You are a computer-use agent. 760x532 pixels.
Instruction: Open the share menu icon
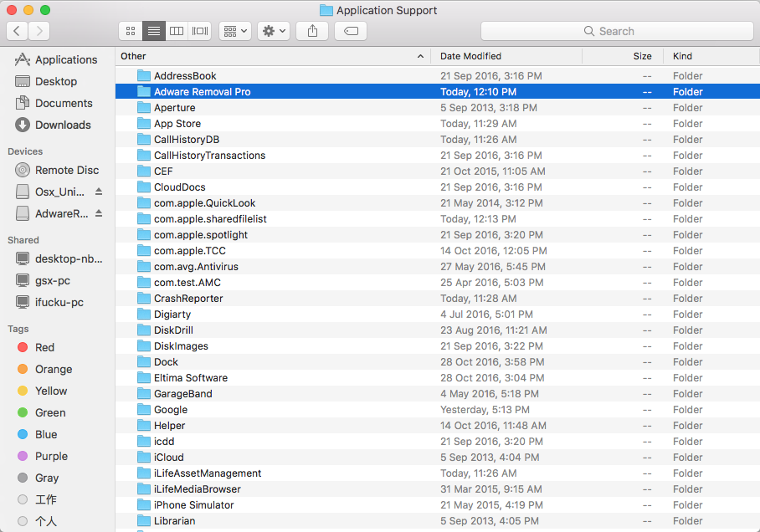(x=311, y=31)
